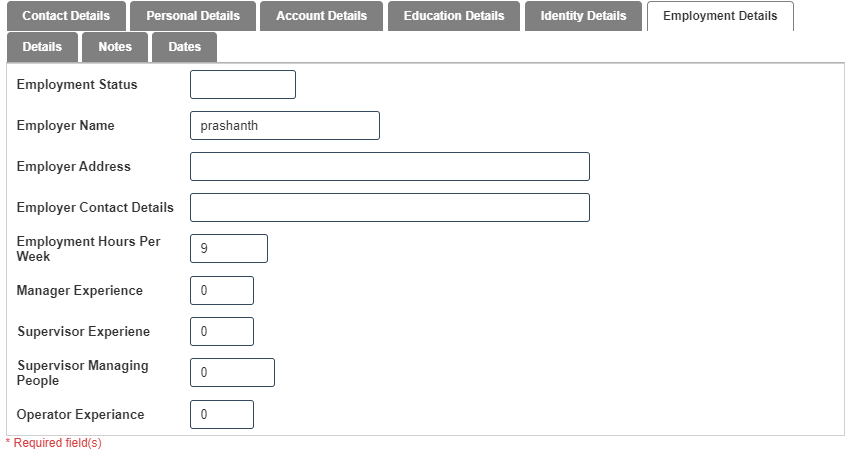This screenshot has height=454, width=854.
Task: Click Employment Hours Per Week input
Action: tap(229, 249)
